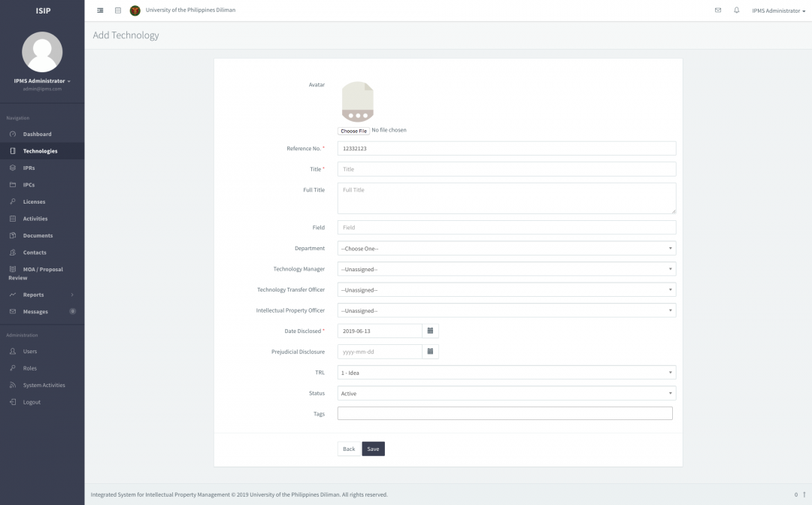Click the Documents icon in sidebar
The width and height of the screenshot is (812, 505).
(13, 235)
